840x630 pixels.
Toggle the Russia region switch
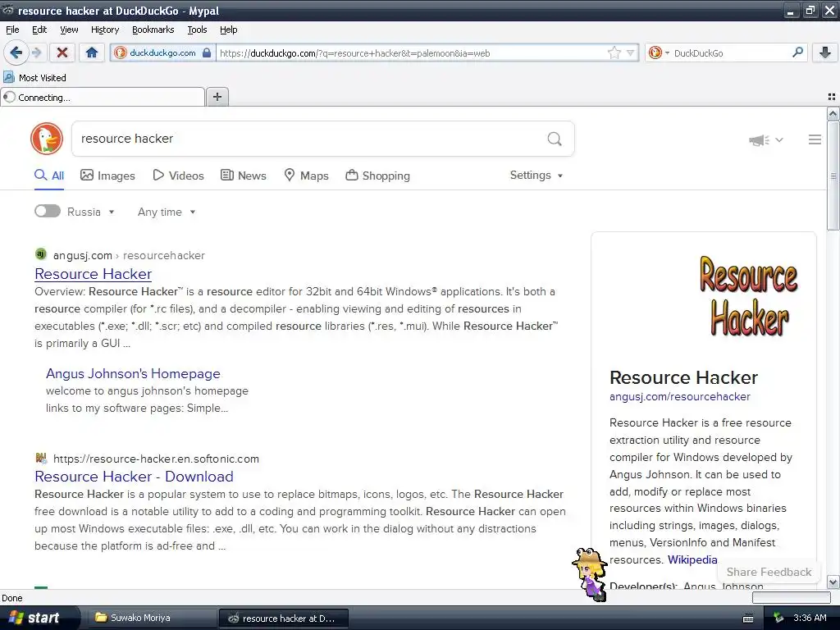click(48, 211)
